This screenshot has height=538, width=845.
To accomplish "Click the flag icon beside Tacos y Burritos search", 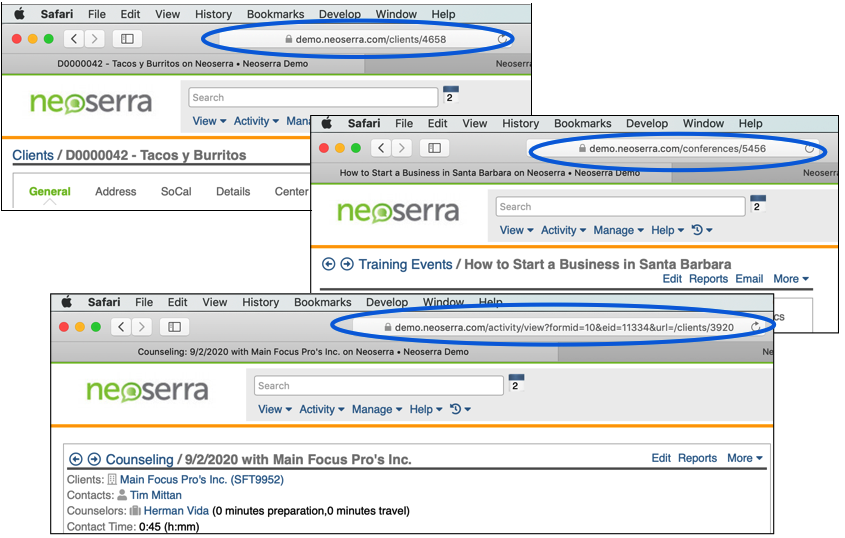I will pyautogui.click(x=450, y=96).
